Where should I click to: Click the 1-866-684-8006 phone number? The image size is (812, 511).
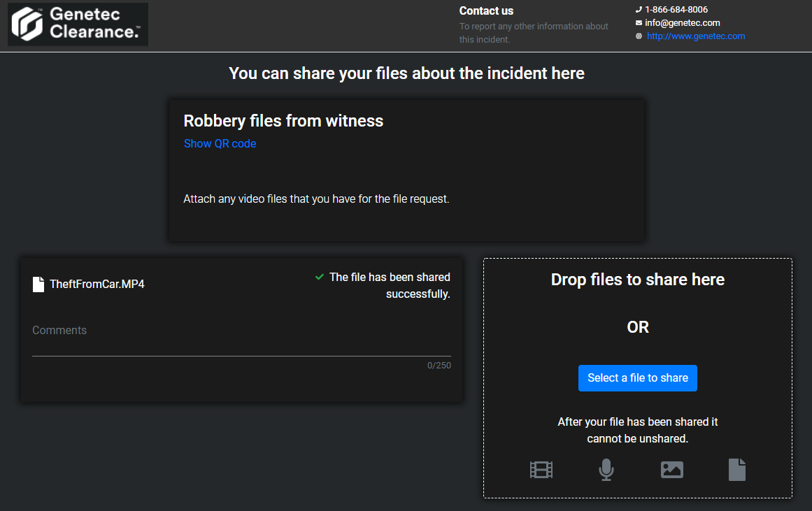(676, 9)
